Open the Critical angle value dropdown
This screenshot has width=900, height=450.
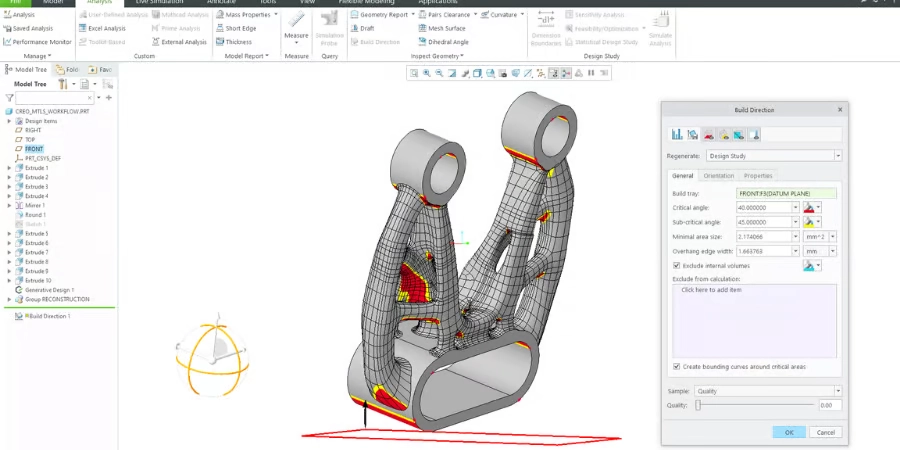click(x=796, y=207)
